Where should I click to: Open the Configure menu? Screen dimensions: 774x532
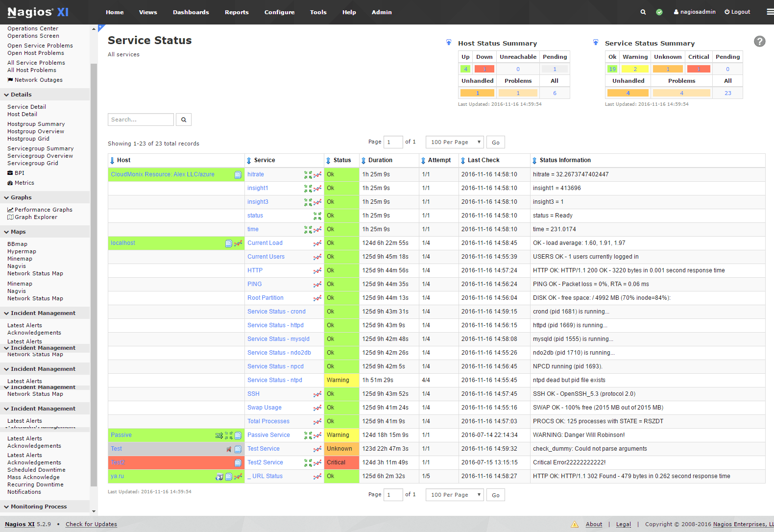tap(280, 12)
